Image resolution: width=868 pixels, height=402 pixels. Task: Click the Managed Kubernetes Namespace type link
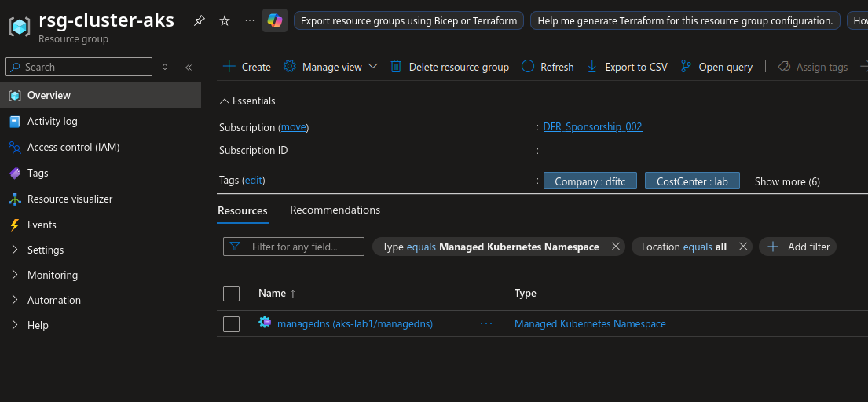pos(590,324)
